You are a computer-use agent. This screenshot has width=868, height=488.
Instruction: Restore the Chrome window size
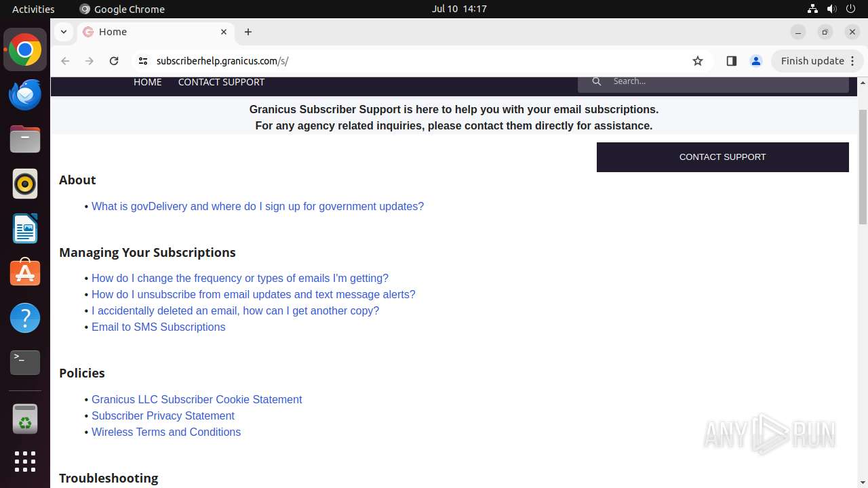[825, 32]
